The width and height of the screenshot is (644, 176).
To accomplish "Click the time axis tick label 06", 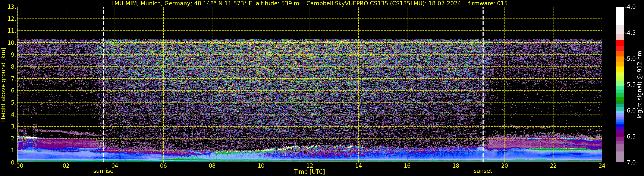I will 163,166.
